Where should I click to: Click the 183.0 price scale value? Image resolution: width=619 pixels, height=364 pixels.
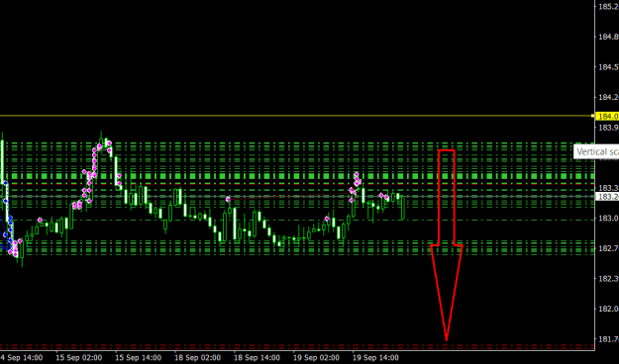[609, 218]
